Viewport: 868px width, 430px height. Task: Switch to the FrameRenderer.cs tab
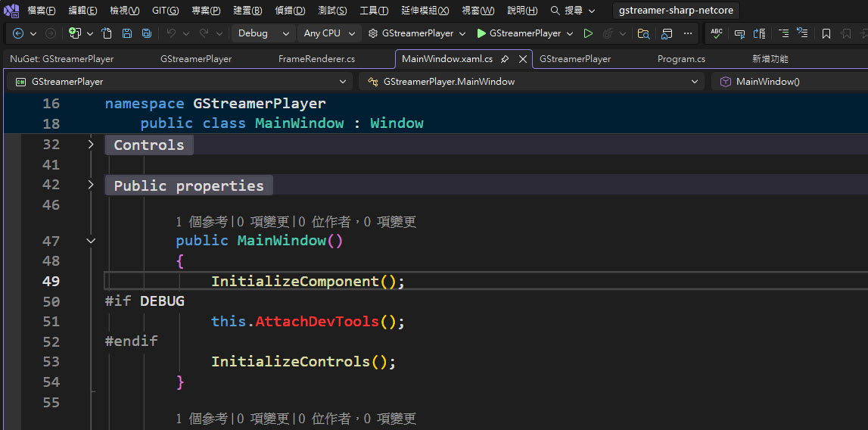316,59
